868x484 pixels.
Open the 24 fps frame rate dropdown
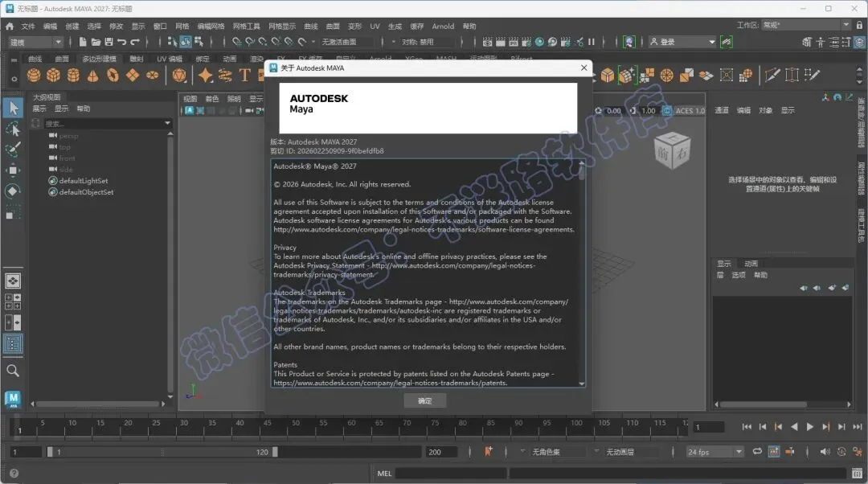point(714,452)
